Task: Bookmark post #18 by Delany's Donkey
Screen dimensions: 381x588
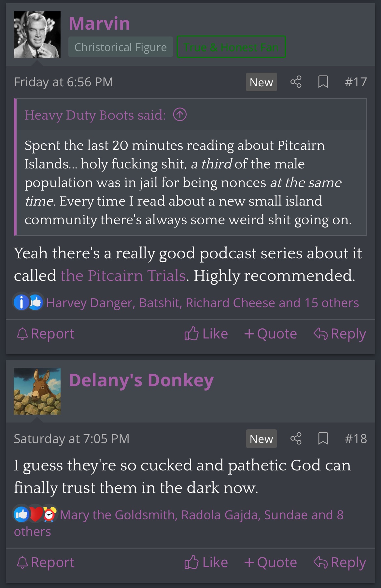Action: tap(323, 438)
